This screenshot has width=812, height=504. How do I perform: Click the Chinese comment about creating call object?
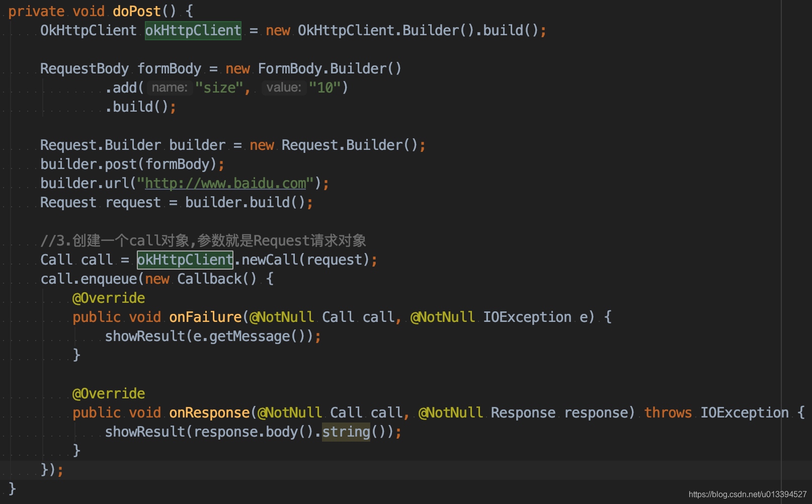point(203,240)
